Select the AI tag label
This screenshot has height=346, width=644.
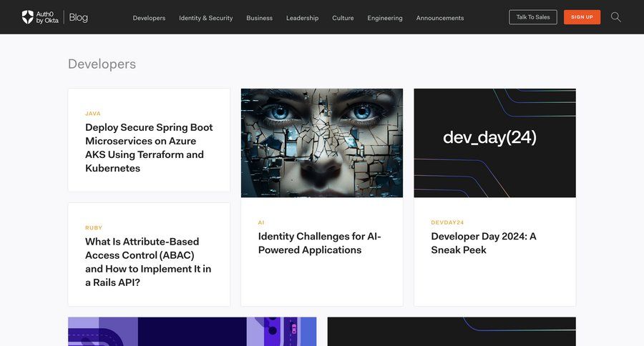coord(261,222)
